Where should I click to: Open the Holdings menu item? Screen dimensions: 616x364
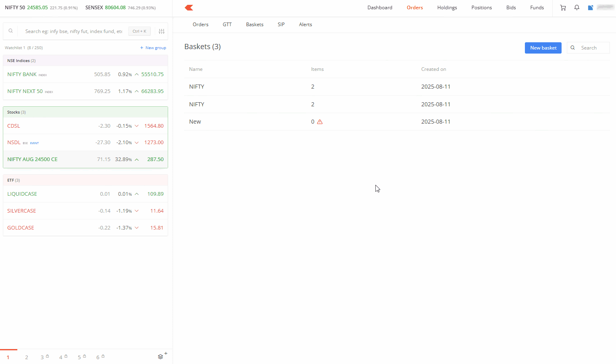[x=447, y=8]
